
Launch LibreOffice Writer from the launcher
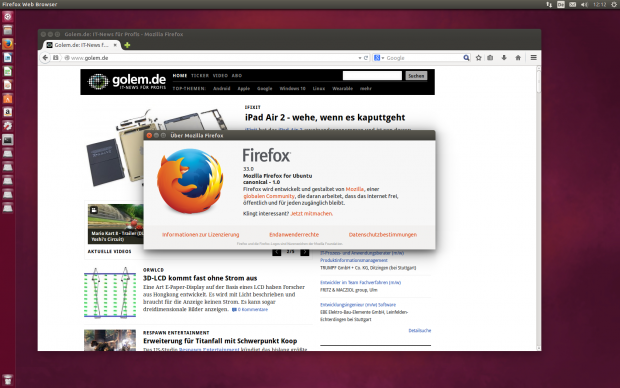click(x=8, y=58)
